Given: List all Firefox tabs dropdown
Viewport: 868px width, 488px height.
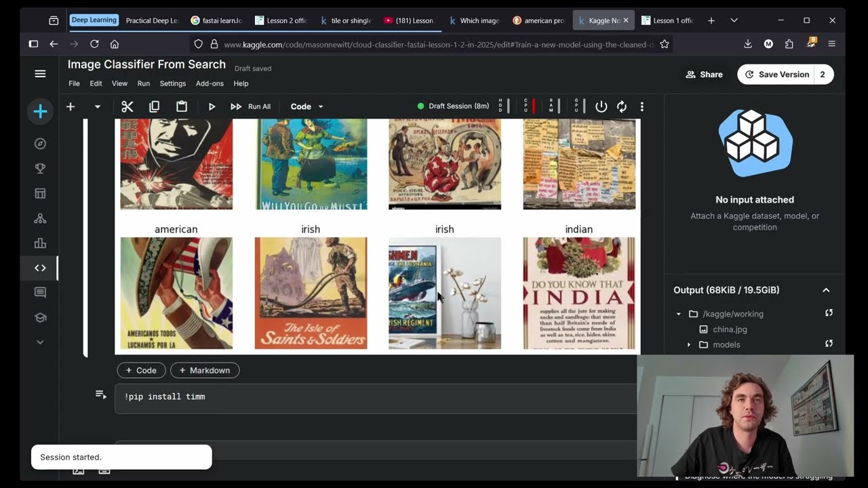Looking at the screenshot, I should coord(734,20).
